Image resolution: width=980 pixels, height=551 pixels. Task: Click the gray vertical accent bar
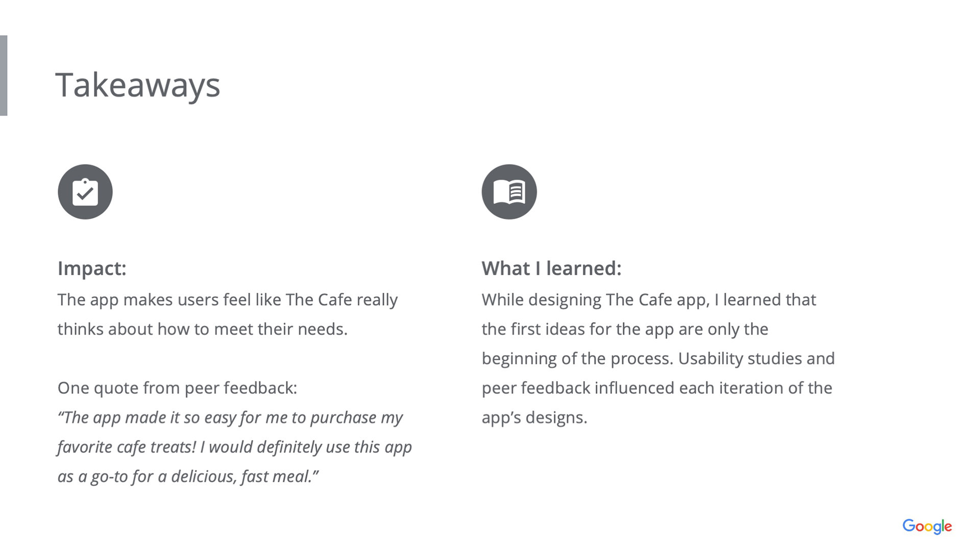[4, 76]
